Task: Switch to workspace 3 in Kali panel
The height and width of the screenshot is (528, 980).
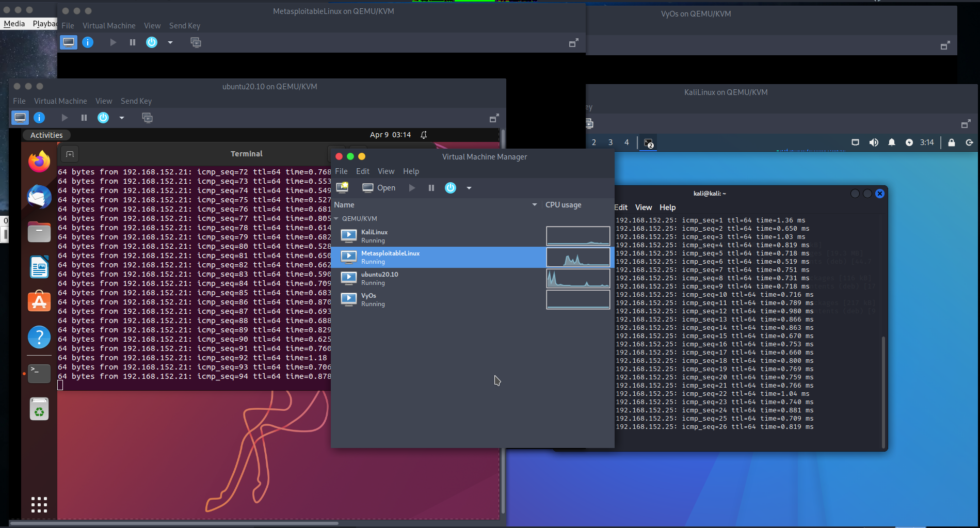Action: pyautogui.click(x=611, y=142)
